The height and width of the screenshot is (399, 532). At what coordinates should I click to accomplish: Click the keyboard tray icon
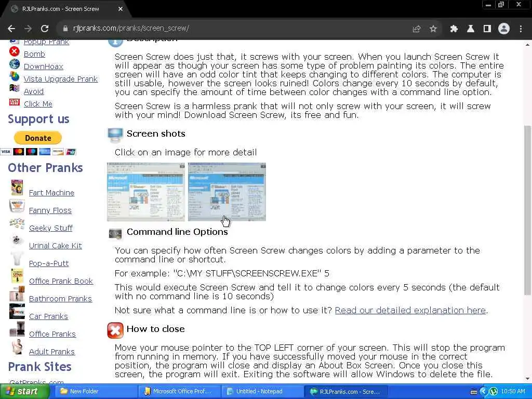click(x=474, y=392)
